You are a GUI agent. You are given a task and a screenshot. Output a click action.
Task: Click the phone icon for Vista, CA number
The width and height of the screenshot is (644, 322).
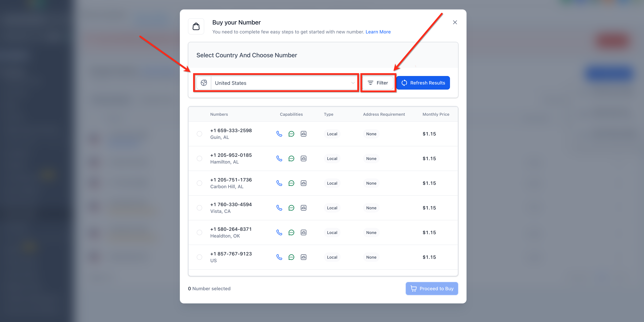[x=279, y=208]
